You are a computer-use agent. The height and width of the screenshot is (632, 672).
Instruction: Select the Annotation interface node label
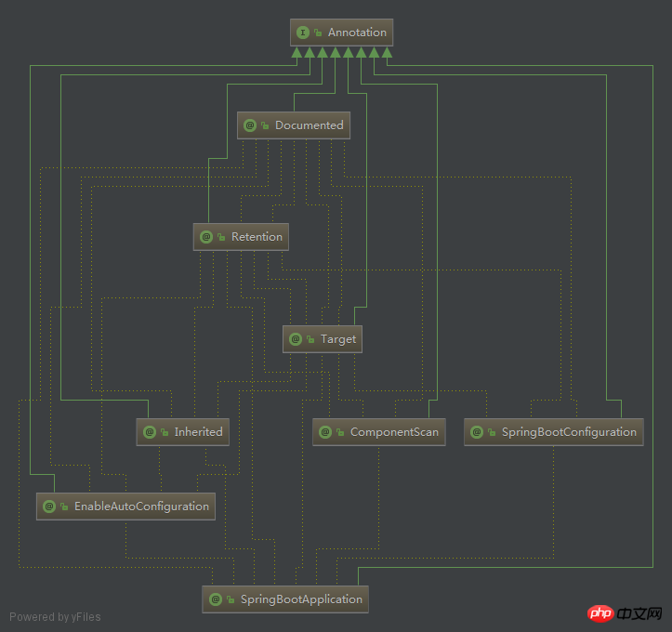coord(357,33)
